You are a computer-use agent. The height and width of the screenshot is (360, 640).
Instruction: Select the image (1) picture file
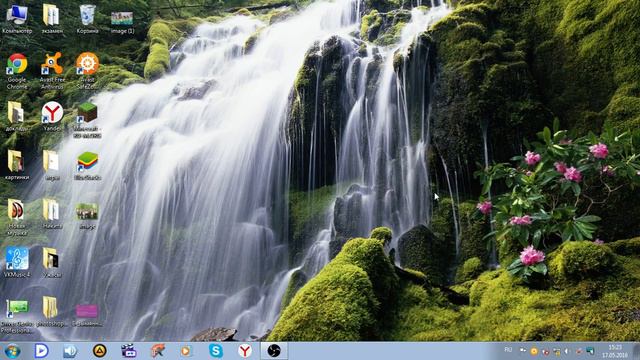click(x=122, y=22)
